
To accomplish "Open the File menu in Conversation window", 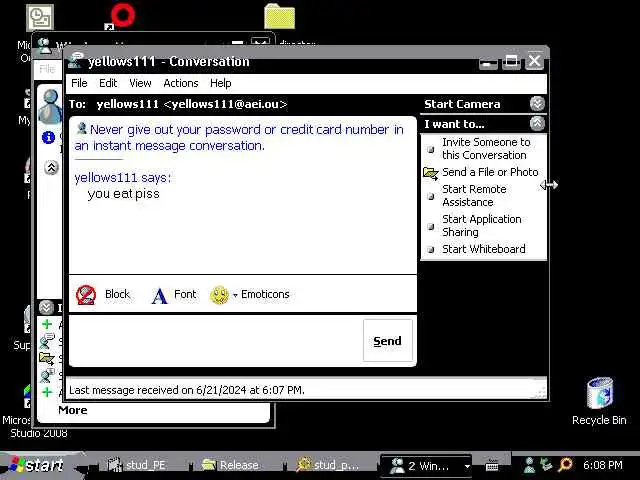I will tap(79, 83).
